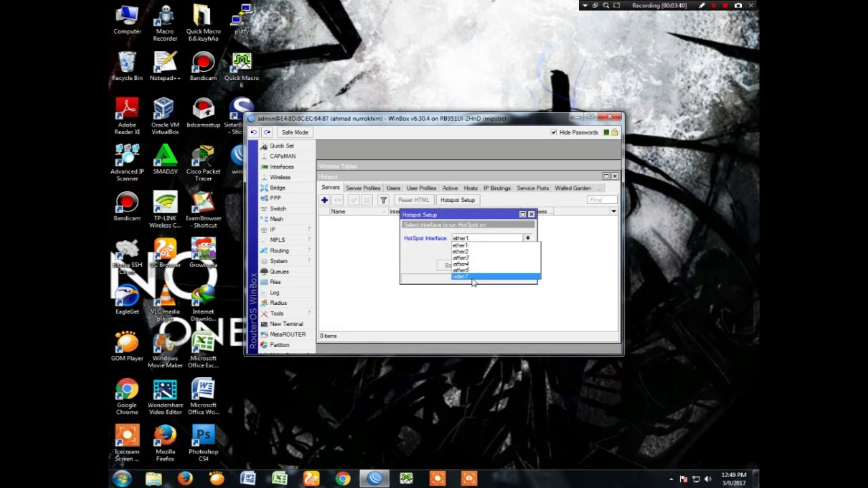Select ether3 from the interface list
Image resolution: width=868 pixels, height=488 pixels.
496,258
